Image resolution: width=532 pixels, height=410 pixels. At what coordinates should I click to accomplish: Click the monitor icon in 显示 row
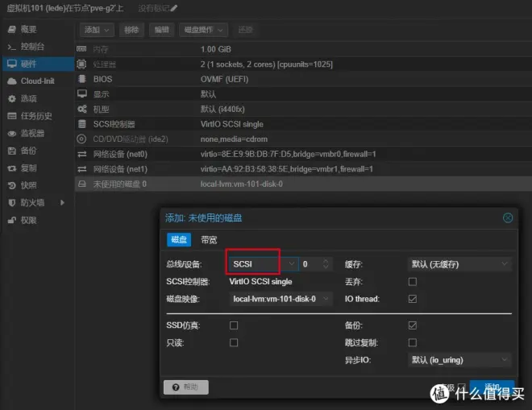point(81,93)
